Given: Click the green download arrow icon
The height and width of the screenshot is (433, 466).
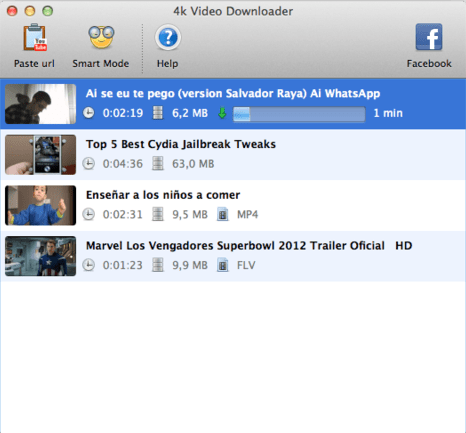Looking at the screenshot, I should point(222,113).
